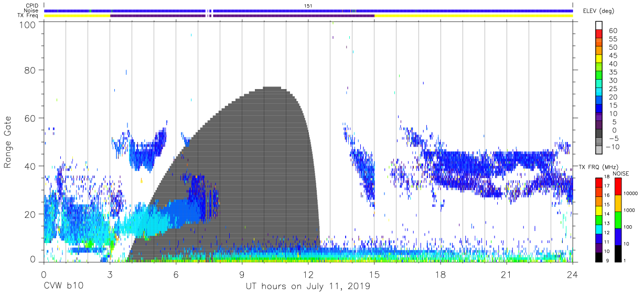
Task: Click the '1000' label on the NOISE color bar
Action: (629, 210)
